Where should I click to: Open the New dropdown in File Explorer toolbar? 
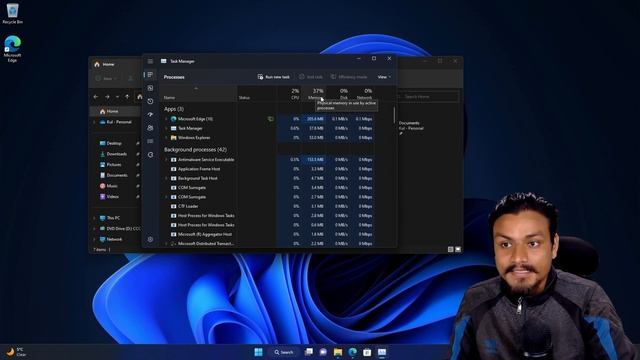[107, 78]
